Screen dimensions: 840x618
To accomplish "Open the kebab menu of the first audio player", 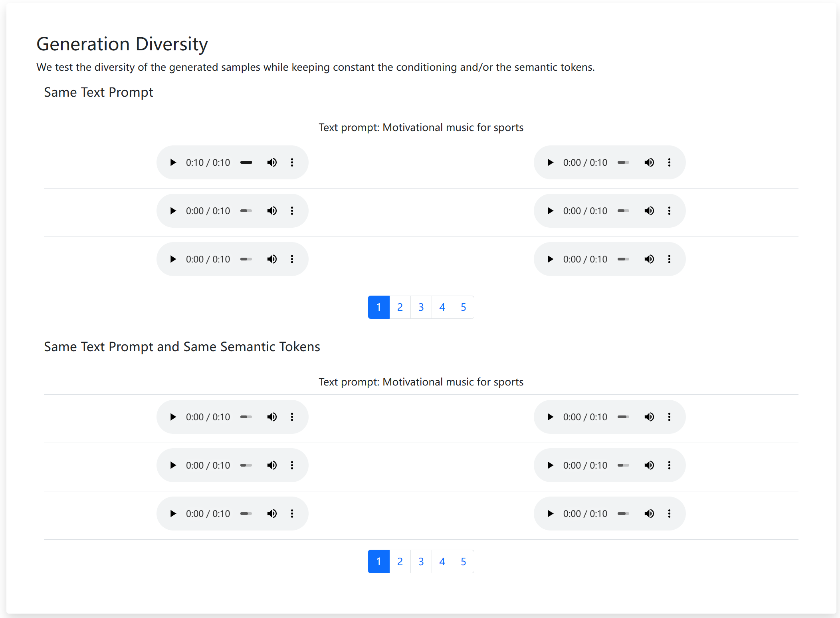I will (x=292, y=162).
